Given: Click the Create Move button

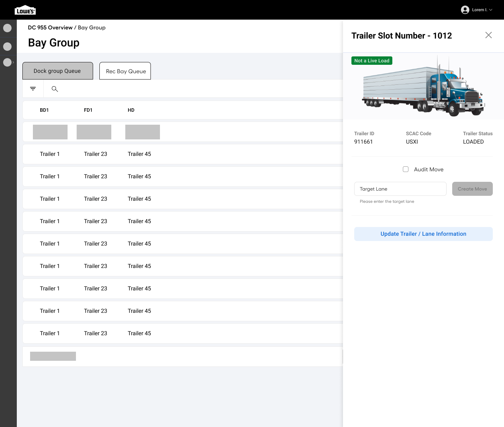Looking at the screenshot, I should point(472,189).
